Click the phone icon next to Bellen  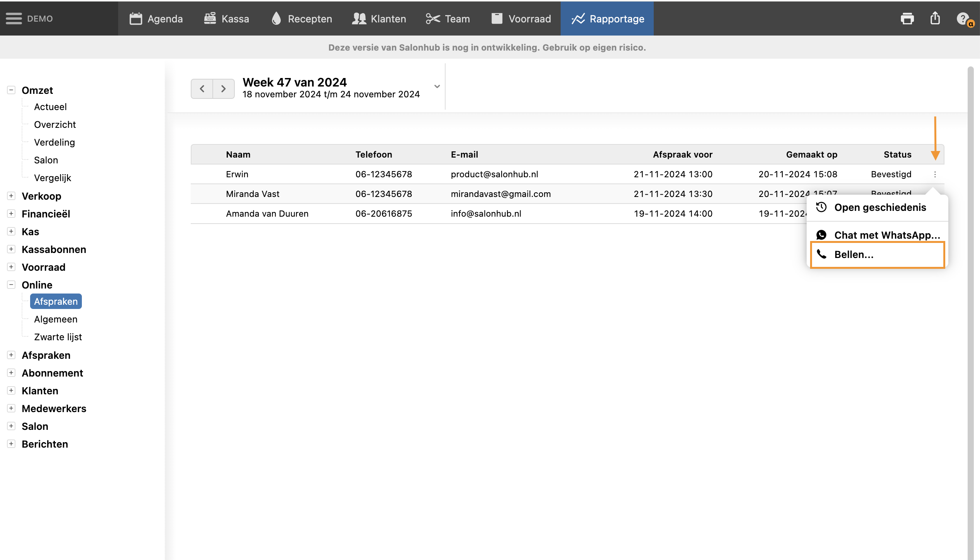tap(821, 255)
